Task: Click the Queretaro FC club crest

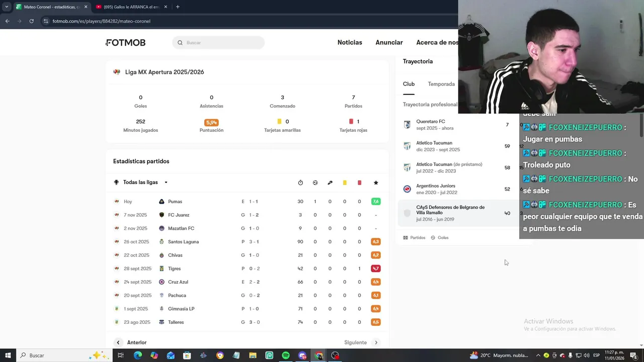Action: 407,125
